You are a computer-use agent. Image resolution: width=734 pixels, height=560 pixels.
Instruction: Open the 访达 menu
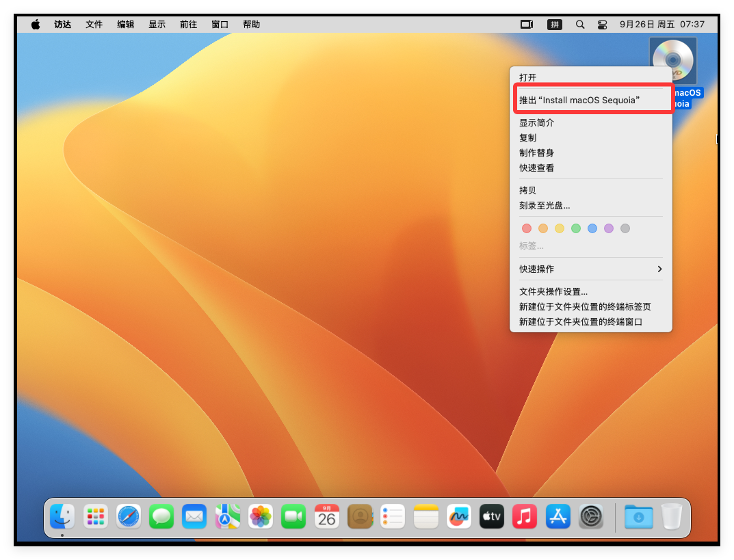pyautogui.click(x=63, y=25)
